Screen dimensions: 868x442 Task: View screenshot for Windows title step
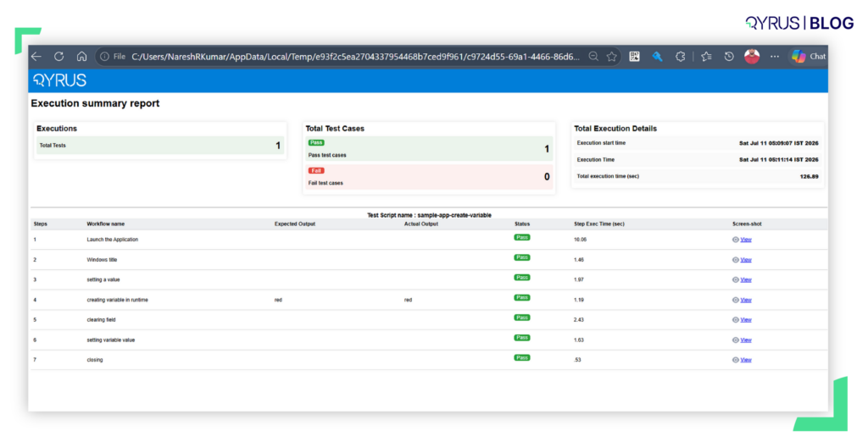pos(746,259)
